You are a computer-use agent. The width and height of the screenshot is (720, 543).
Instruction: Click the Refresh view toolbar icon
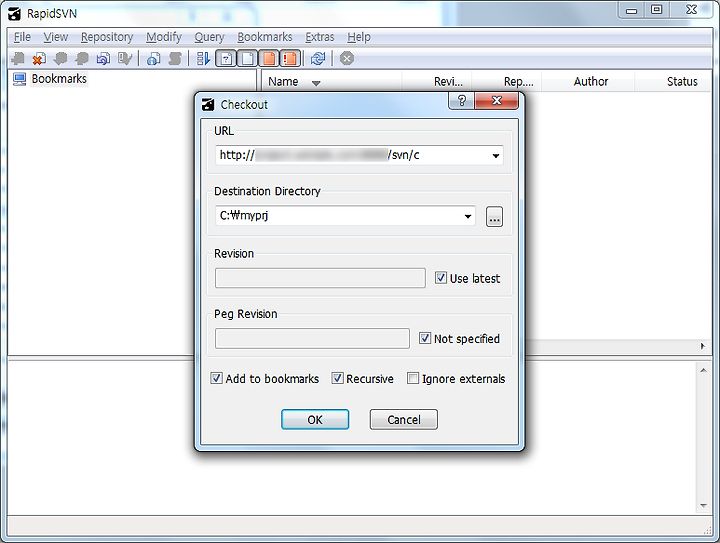(x=318, y=58)
